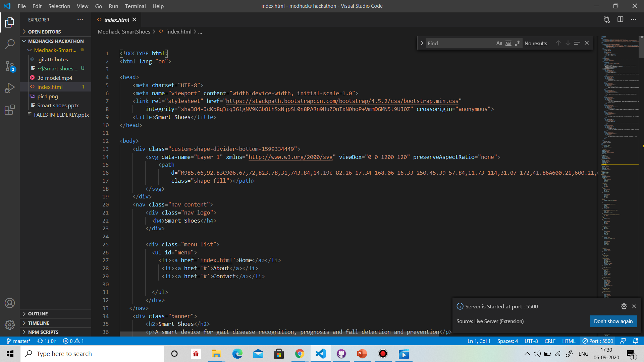Click the notification settings gear icon
The width and height of the screenshot is (644, 362).
[624, 306]
